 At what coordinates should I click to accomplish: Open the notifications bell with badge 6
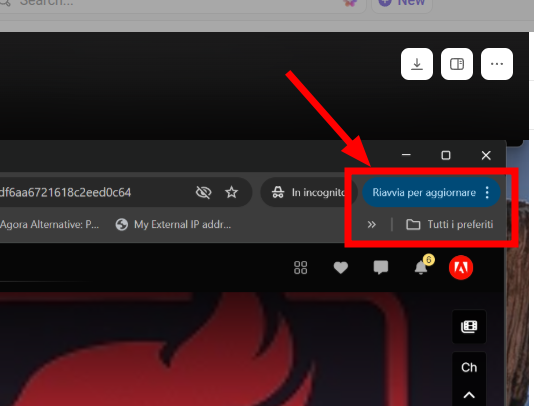[422, 267]
